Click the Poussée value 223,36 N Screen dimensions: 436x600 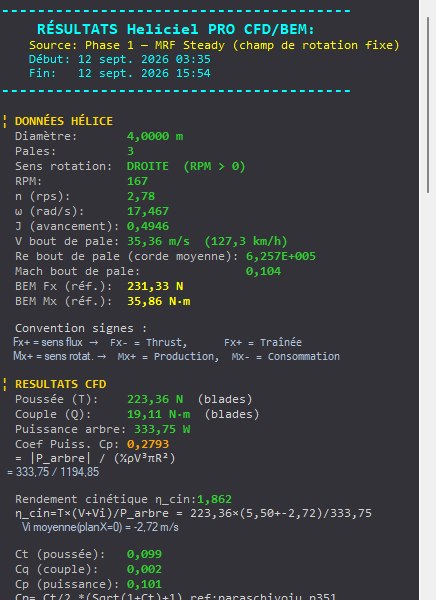(155, 399)
